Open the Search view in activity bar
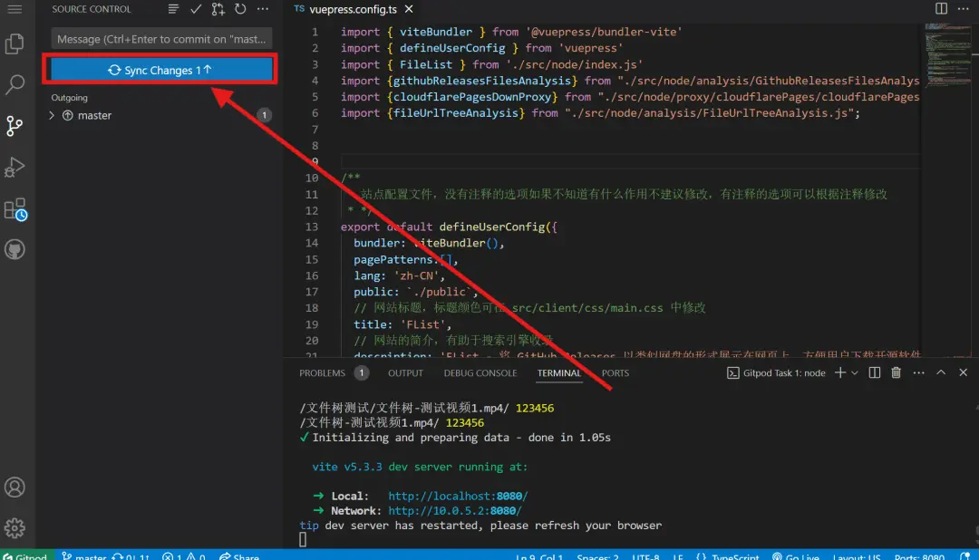The width and height of the screenshot is (979, 560). click(x=15, y=85)
